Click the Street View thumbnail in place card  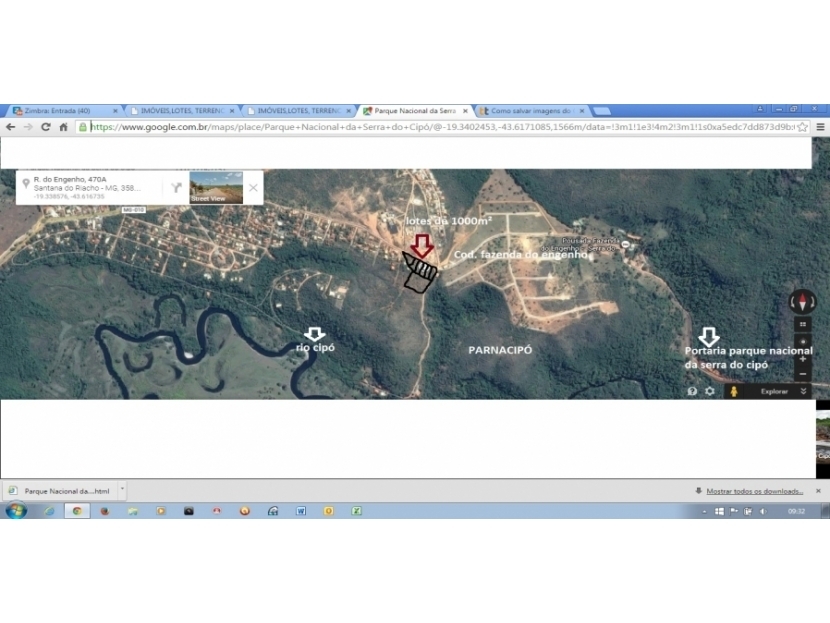(x=216, y=187)
